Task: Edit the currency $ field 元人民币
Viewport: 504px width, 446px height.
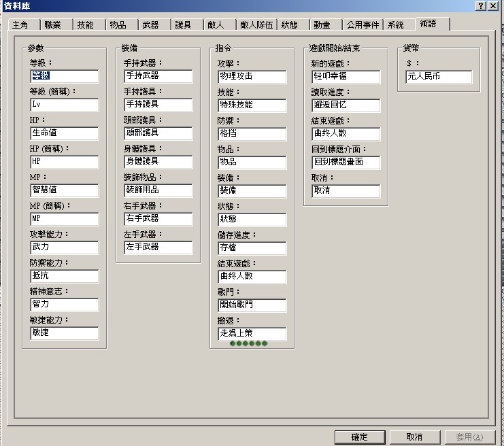Action: pos(439,76)
